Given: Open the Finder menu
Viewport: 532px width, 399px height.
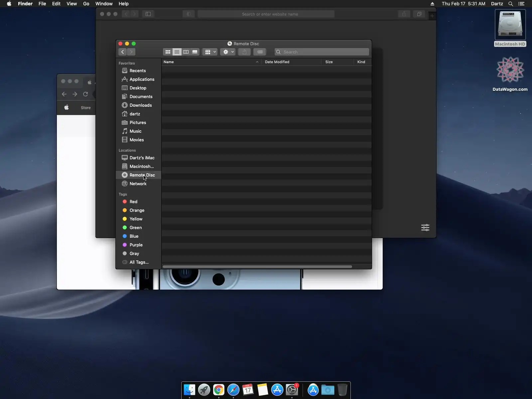Looking at the screenshot, I should 25,4.
